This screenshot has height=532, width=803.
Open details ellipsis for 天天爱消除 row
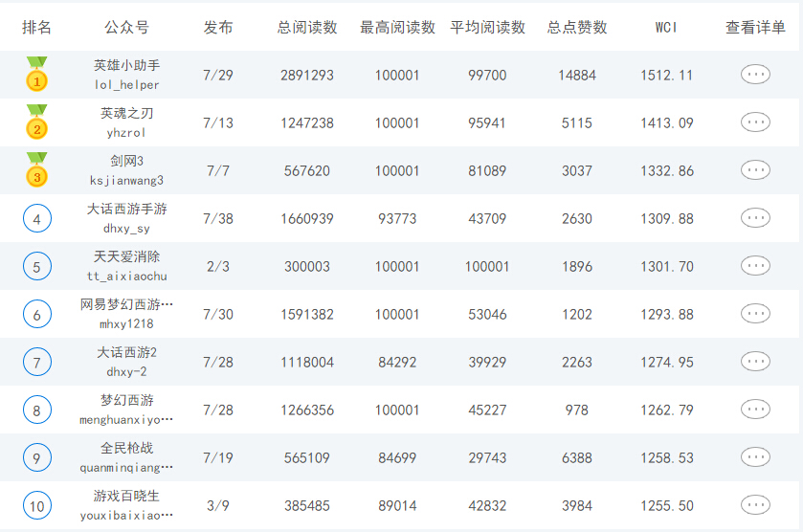[755, 266]
